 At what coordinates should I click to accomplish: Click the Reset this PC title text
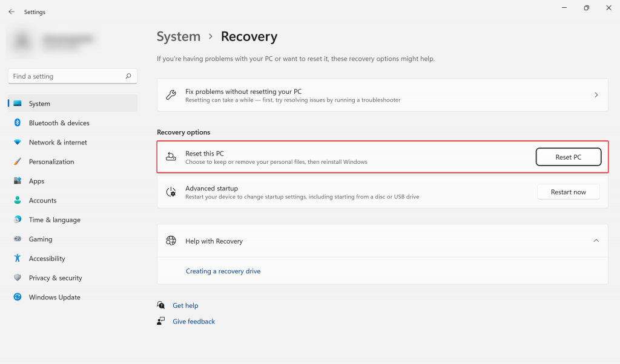tap(205, 153)
